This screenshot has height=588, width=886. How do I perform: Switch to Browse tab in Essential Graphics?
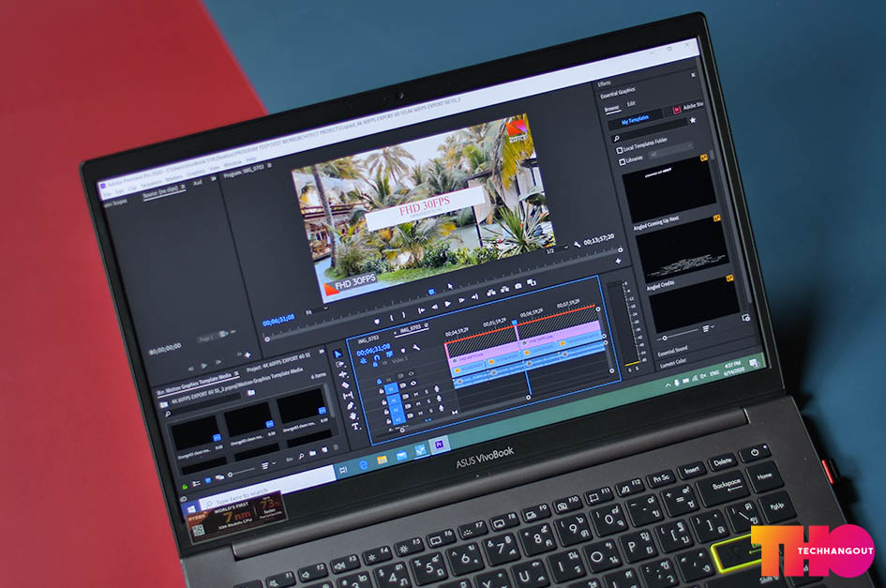coord(612,109)
